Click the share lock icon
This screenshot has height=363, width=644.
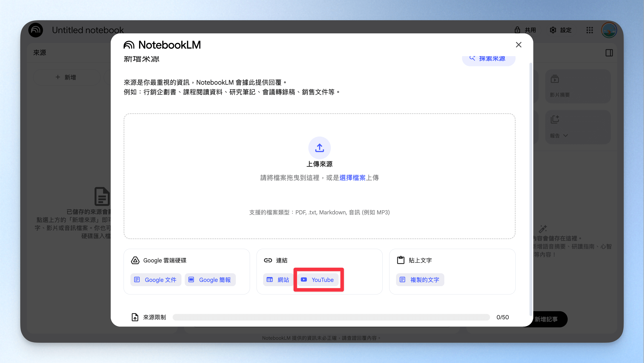click(517, 30)
